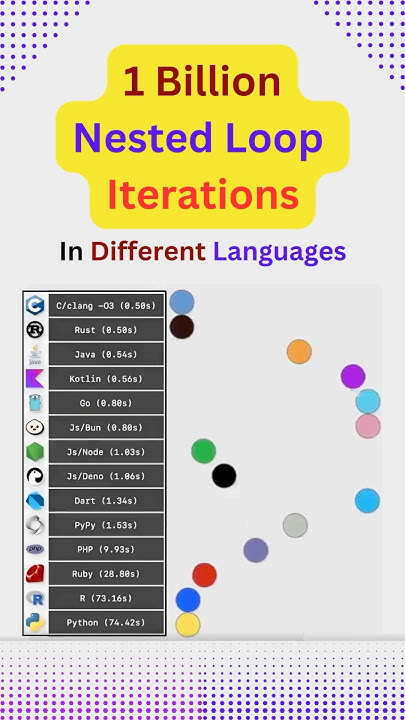This screenshot has height=720, width=405.
Task: Select the "Python (74.42s)" label
Action: coord(106,623)
